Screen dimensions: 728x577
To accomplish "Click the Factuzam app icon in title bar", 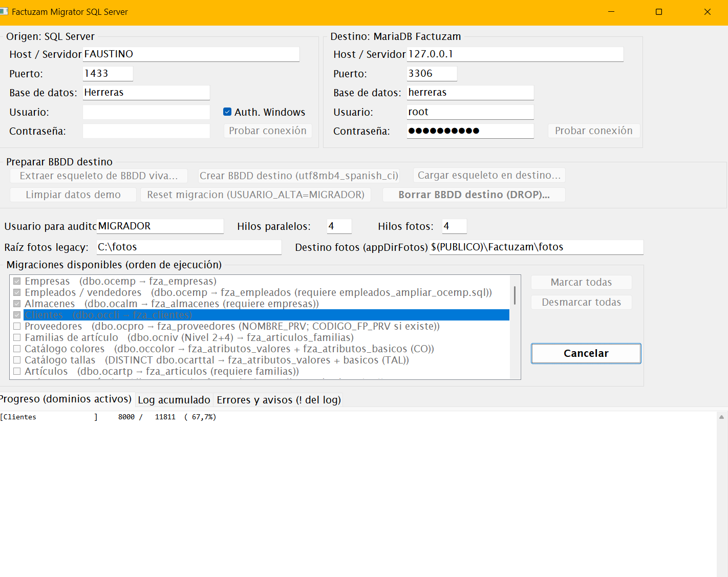I will [x=4, y=11].
